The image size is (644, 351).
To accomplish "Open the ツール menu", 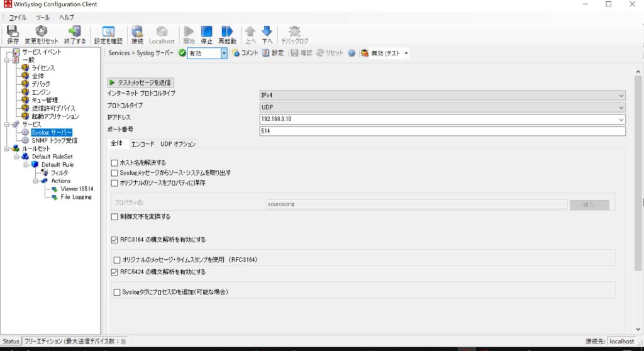I will click(x=43, y=18).
